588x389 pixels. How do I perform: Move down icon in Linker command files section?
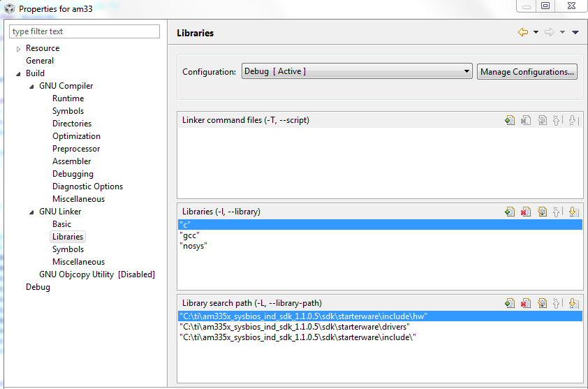[573, 120]
